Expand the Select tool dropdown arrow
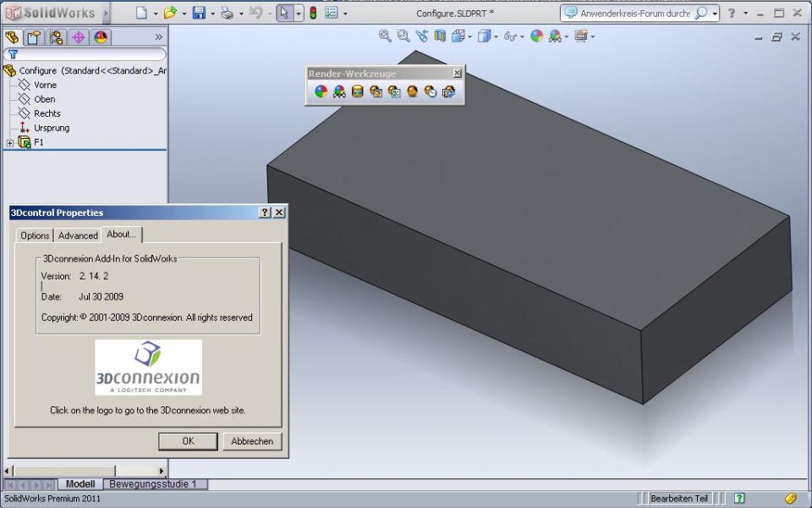812x508 pixels. [299, 13]
